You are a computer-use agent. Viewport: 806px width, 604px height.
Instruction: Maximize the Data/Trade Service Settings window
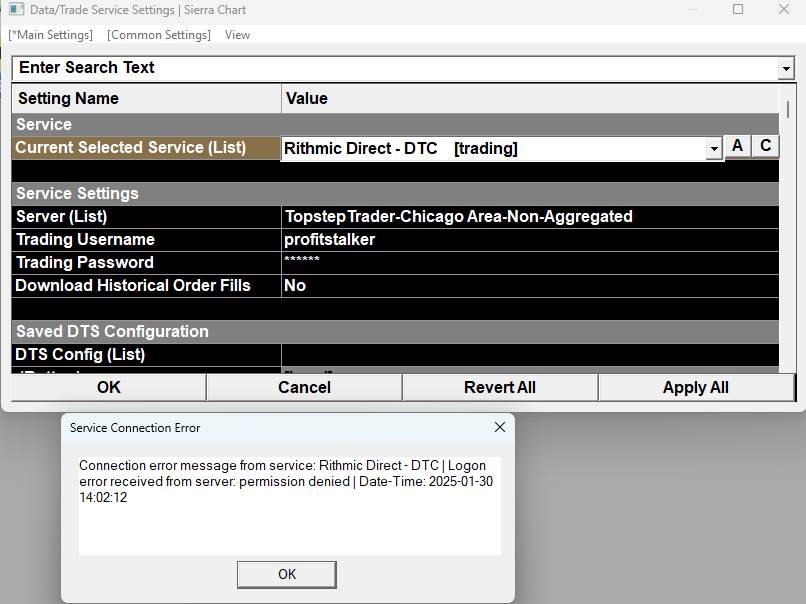click(x=738, y=9)
